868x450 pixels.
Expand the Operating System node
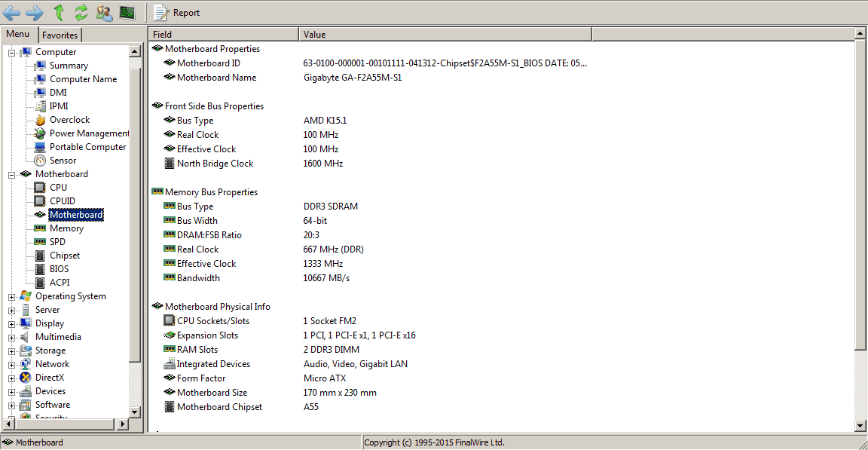[x=12, y=296]
